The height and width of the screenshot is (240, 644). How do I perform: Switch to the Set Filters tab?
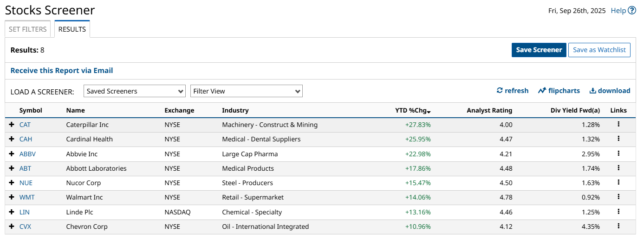pyautogui.click(x=28, y=29)
